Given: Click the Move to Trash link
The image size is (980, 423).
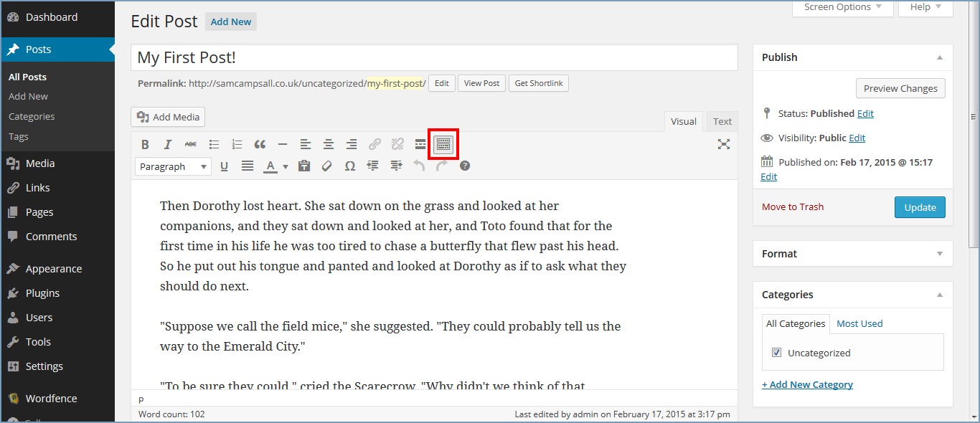Looking at the screenshot, I should 792,206.
